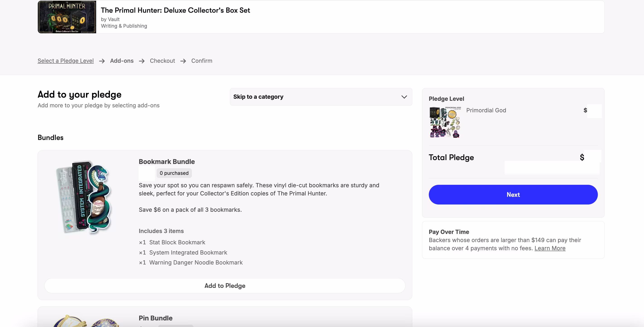Click the project title in the header
Screen dimensions: 644x327
click(x=175, y=10)
